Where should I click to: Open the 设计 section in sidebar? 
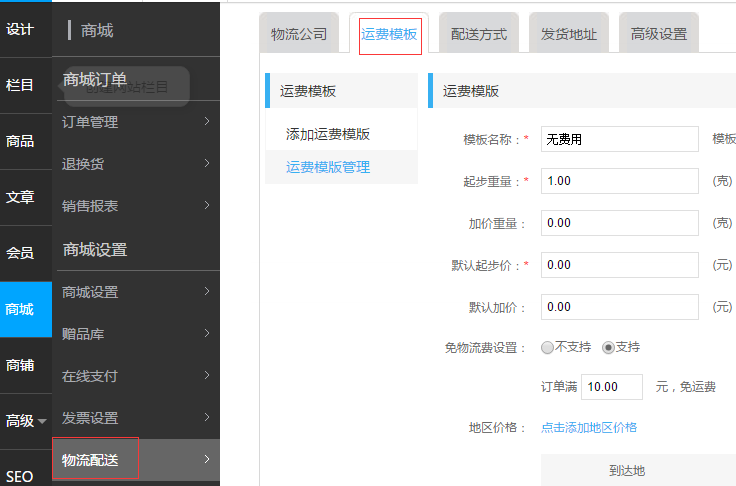point(20,29)
